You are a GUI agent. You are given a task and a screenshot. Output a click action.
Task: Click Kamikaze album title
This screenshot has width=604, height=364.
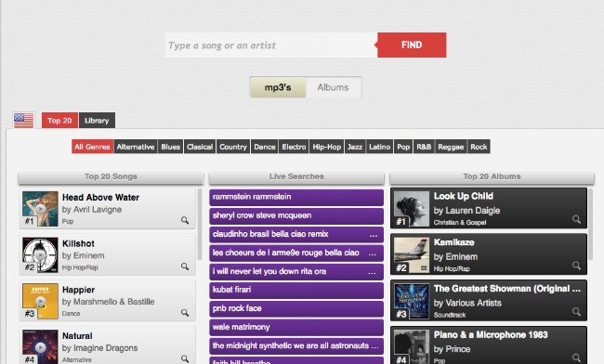pos(453,242)
